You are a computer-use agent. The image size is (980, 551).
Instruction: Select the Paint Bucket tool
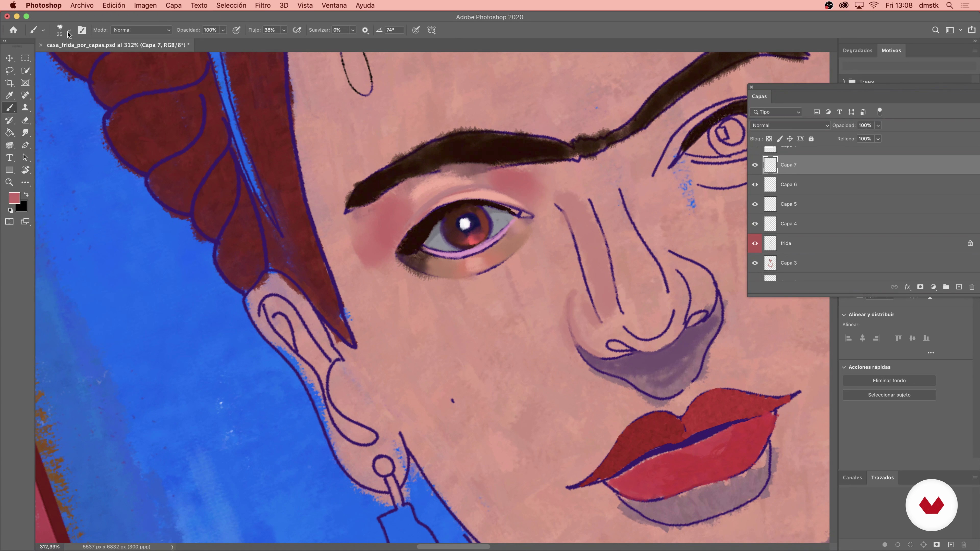click(x=9, y=133)
